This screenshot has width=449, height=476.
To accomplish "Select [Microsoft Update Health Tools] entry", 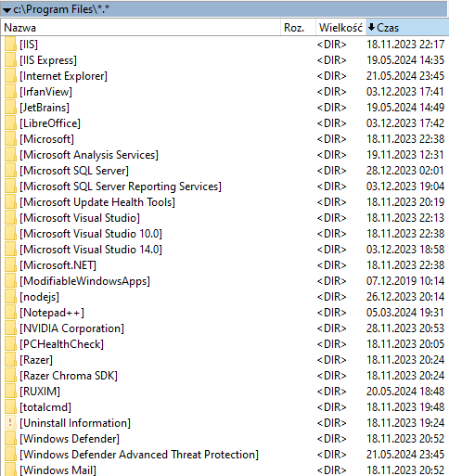I will point(97,202).
